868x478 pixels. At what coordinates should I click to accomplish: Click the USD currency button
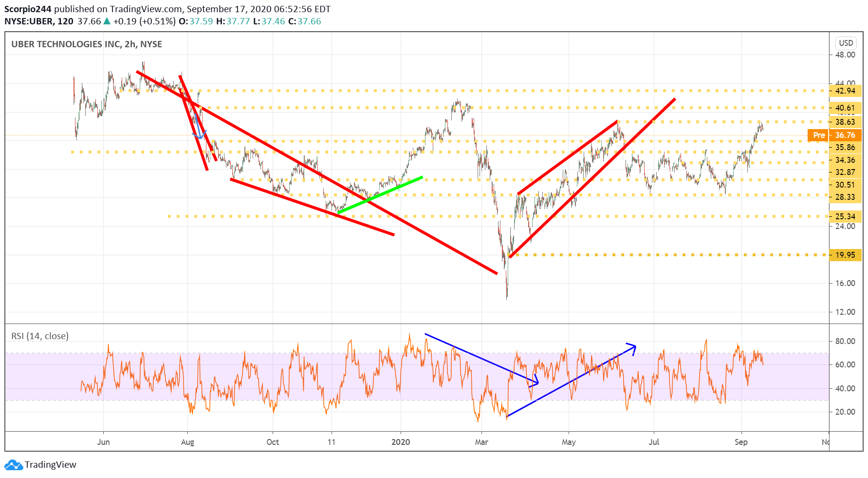pos(846,43)
